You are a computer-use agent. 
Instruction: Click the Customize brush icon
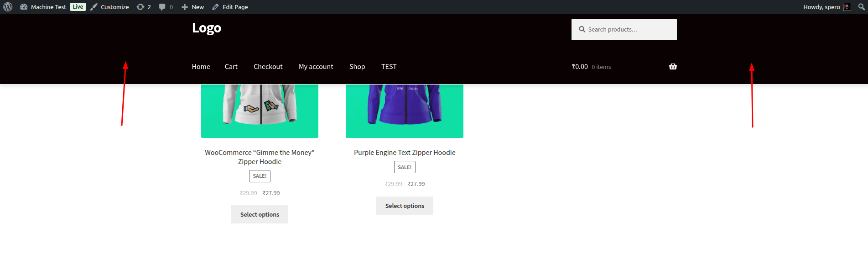(x=94, y=7)
